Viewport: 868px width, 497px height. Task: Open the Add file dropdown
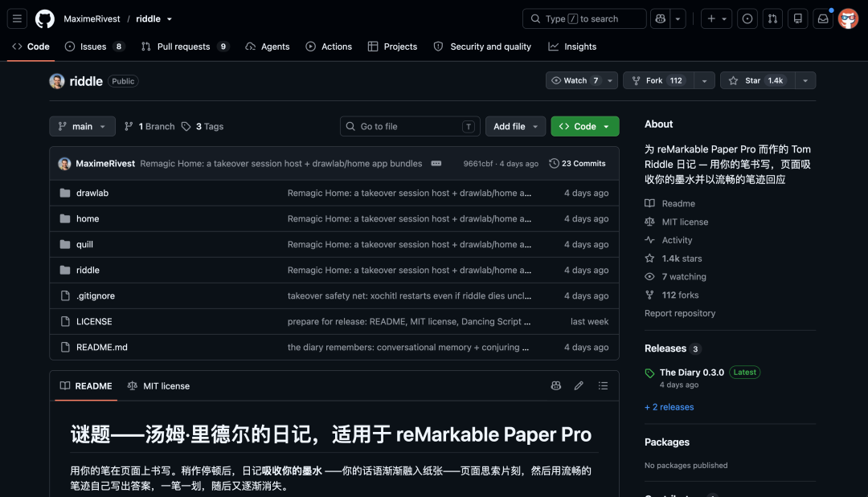[x=515, y=127]
